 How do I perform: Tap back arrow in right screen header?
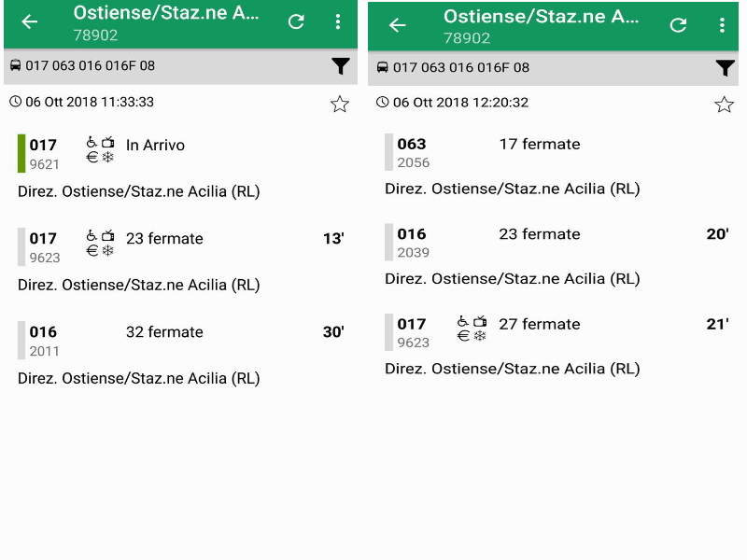398,25
